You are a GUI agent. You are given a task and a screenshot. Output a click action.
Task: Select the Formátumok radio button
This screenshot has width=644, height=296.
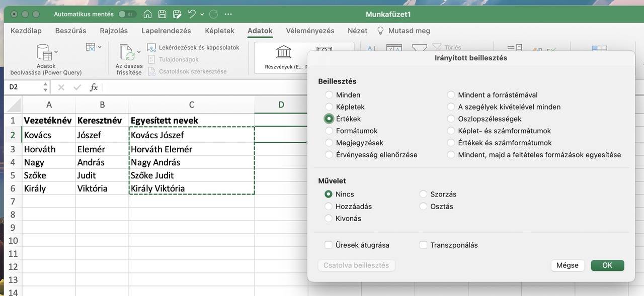pyautogui.click(x=329, y=131)
